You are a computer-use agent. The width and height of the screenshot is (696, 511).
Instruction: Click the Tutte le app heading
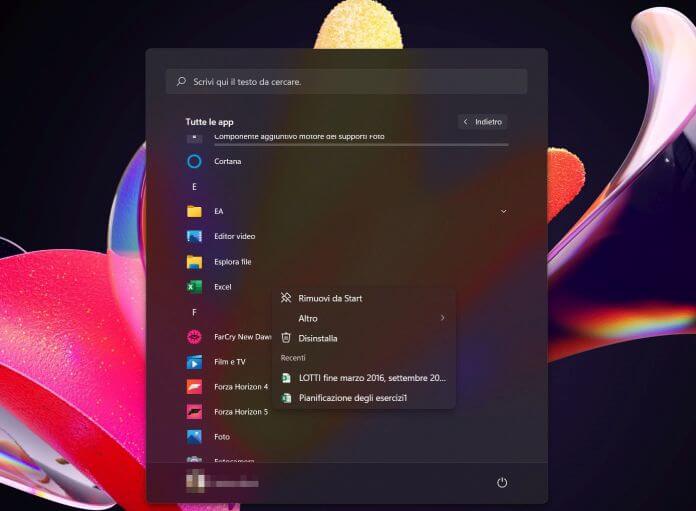click(210, 122)
